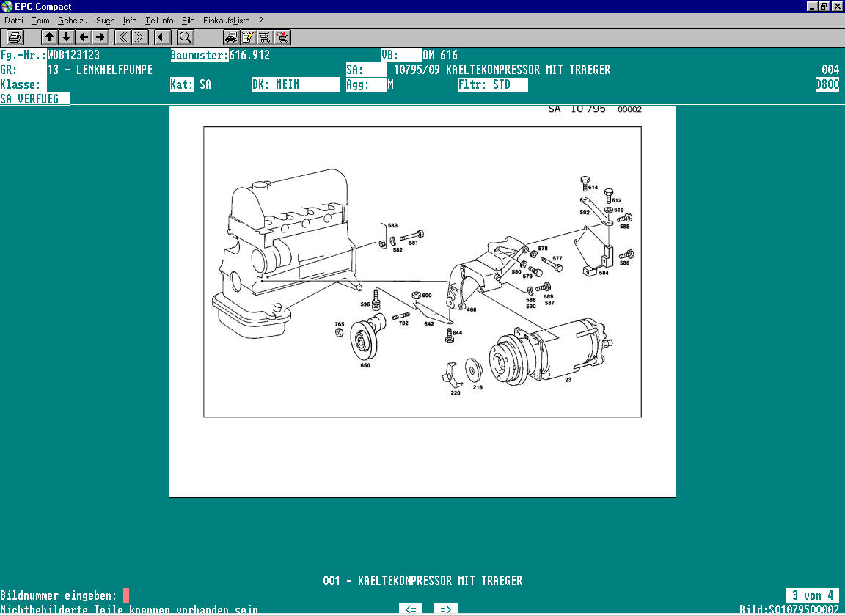Click the printer icon in toolbar
The height and width of the screenshot is (616, 845).
15,37
